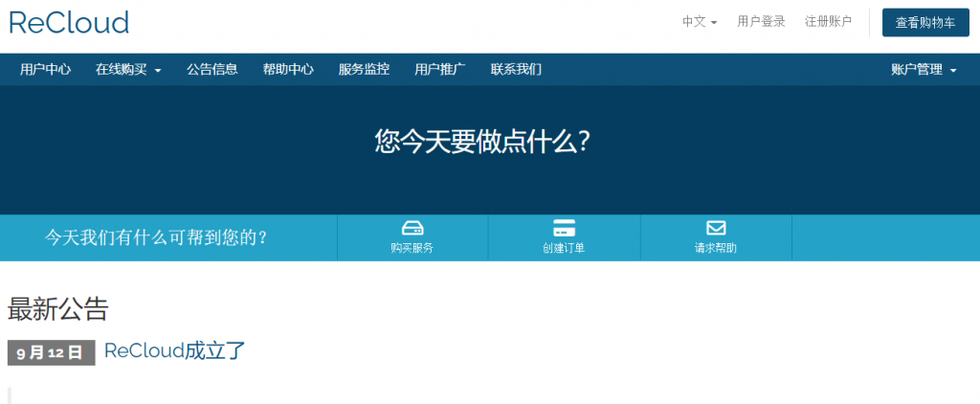Image resolution: width=980 pixels, height=404 pixels.
Task: Click the 查看购物车 button
Action: (924, 23)
